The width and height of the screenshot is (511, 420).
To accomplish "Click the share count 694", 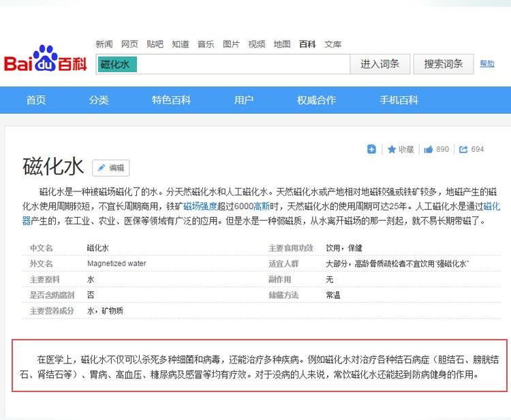I will pos(478,150).
